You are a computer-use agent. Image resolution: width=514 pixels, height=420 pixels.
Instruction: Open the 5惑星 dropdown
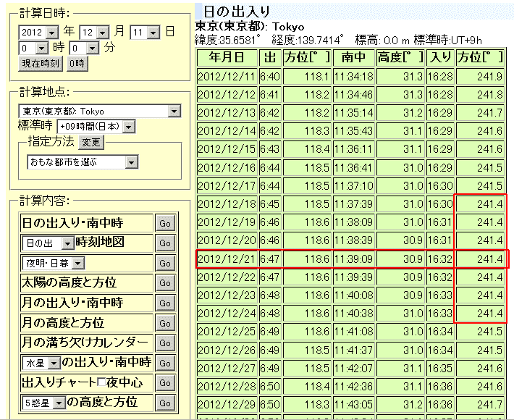tap(44, 403)
